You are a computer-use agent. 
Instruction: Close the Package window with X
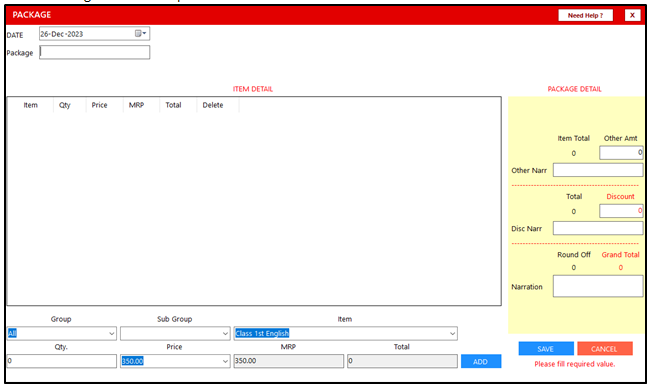click(x=632, y=15)
